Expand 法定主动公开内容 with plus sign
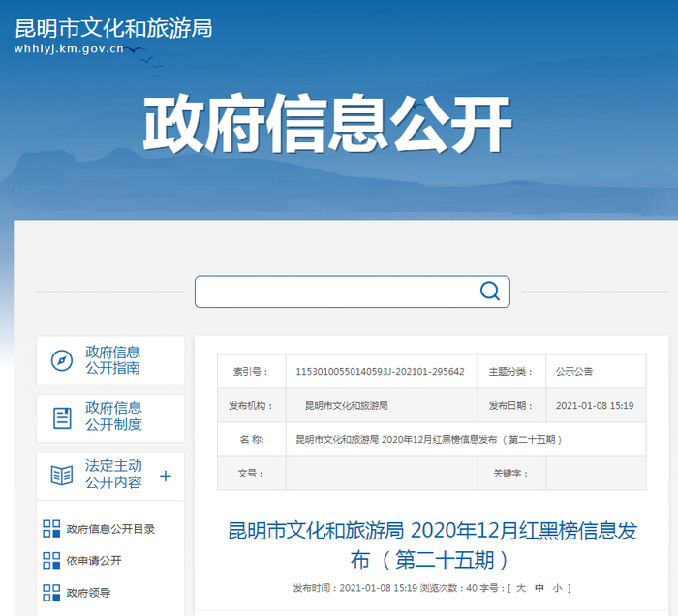Viewport: 678px width, 616px height. pos(166,476)
